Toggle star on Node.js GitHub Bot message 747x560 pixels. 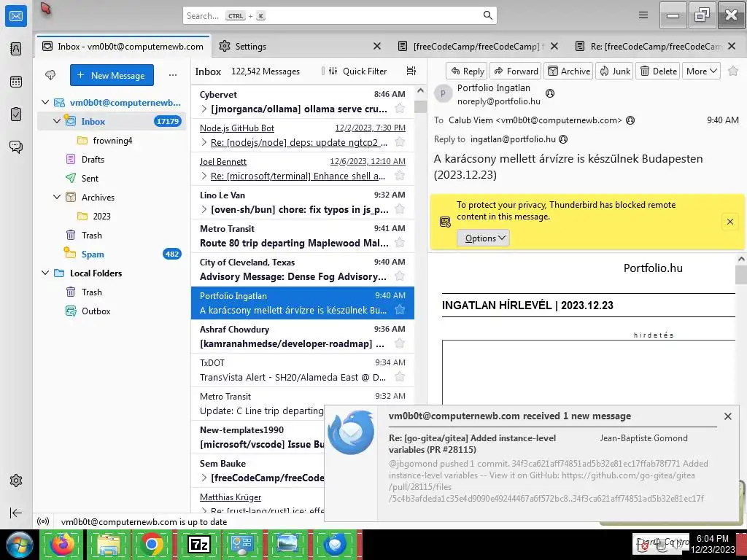400,142
